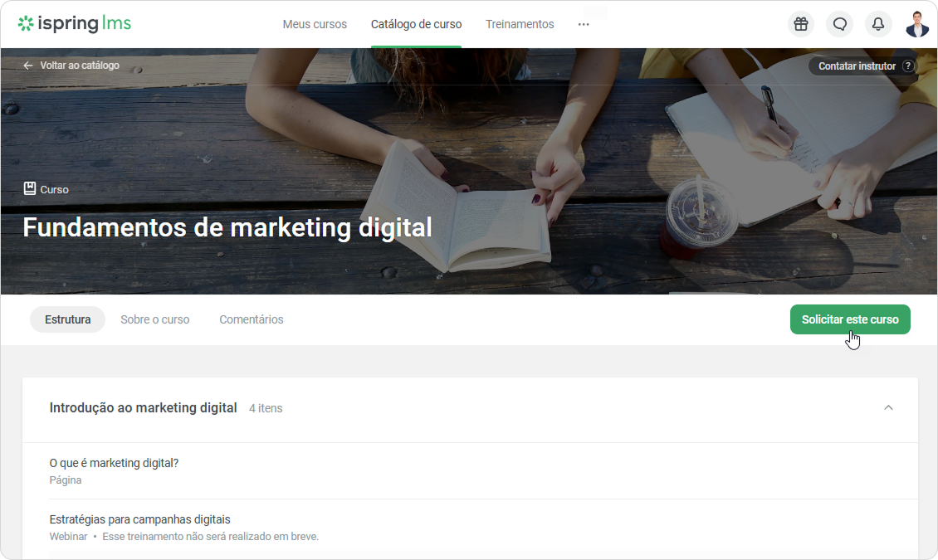938x560 pixels.
Task: Switch to the Comentários tab
Action: coord(252,319)
